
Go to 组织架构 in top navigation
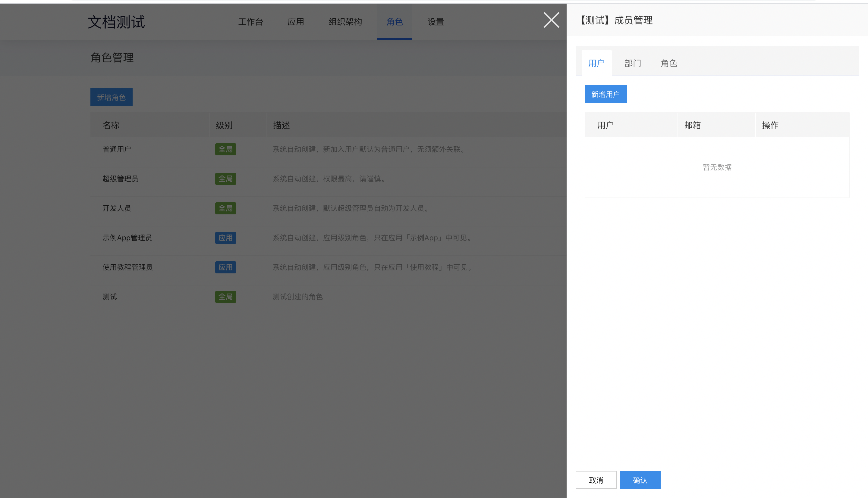point(345,22)
